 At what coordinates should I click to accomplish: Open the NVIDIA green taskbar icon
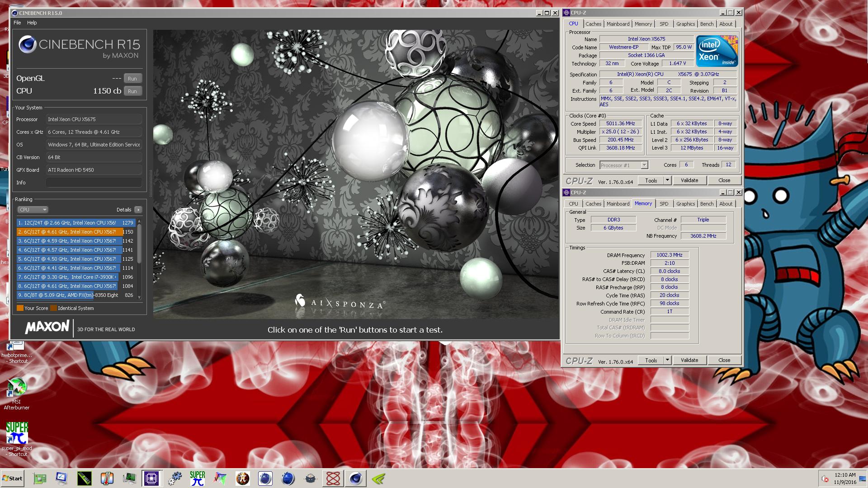378,479
